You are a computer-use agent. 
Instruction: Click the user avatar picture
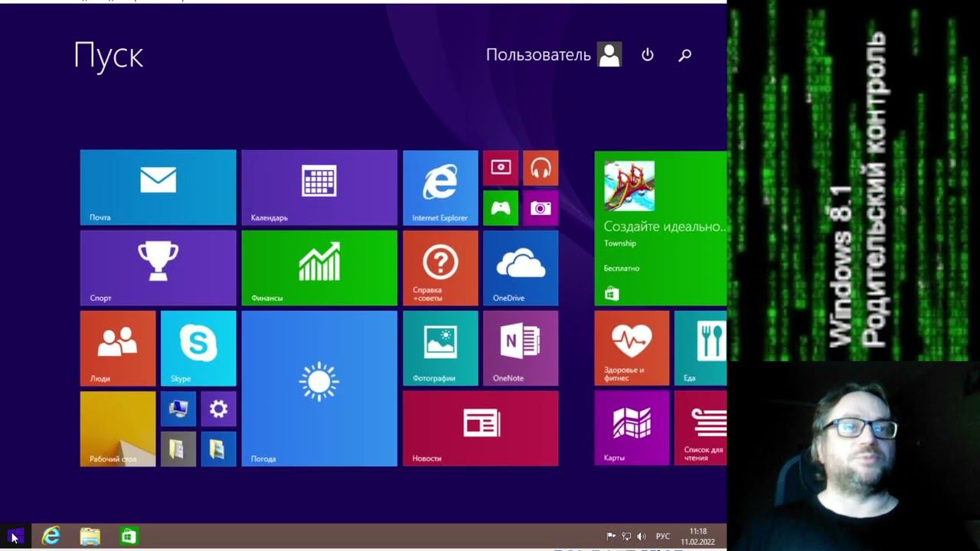point(609,54)
